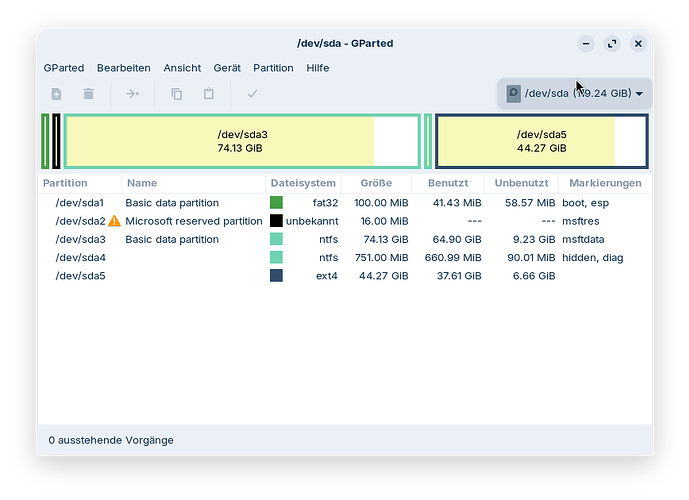The height and width of the screenshot is (500, 689).
Task: Click the '41.43 MiB' used value
Action: [457, 203]
